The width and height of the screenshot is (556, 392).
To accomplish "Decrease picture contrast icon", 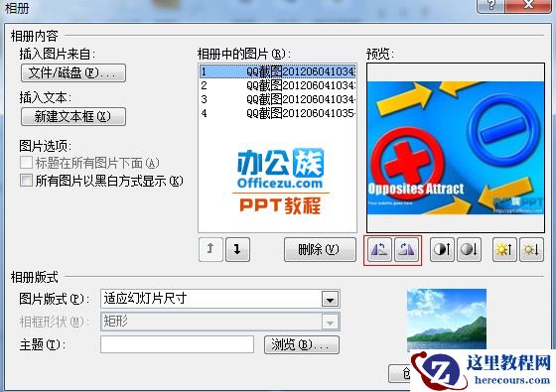I will point(469,250).
